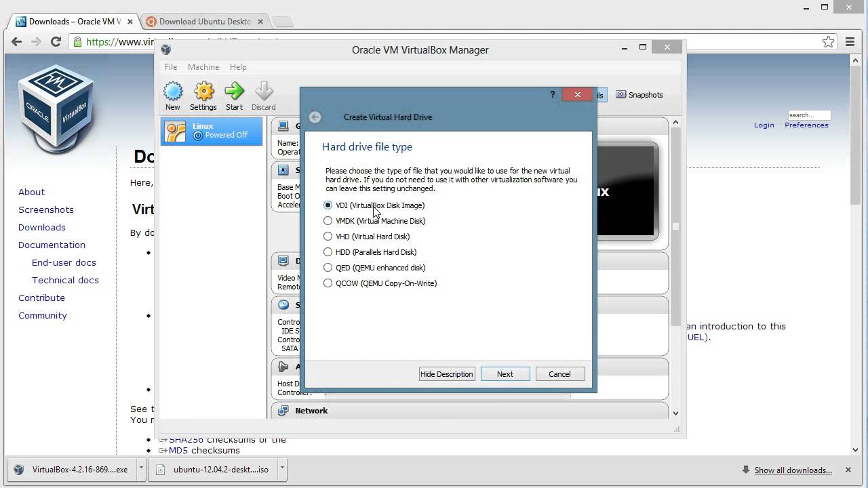The width and height of the screenshot is (868, 488).
Task: Click the browser back arrow
Action: click(x=17, y=41)
